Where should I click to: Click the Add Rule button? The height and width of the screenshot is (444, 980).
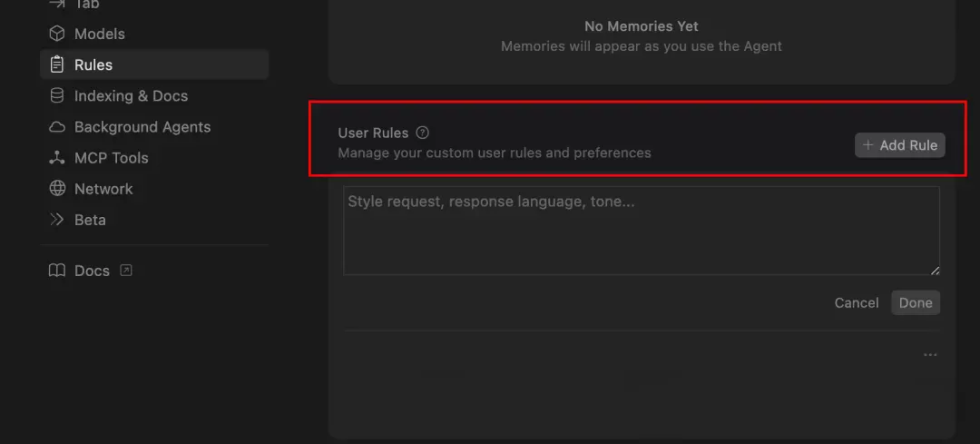coord(900,145)
